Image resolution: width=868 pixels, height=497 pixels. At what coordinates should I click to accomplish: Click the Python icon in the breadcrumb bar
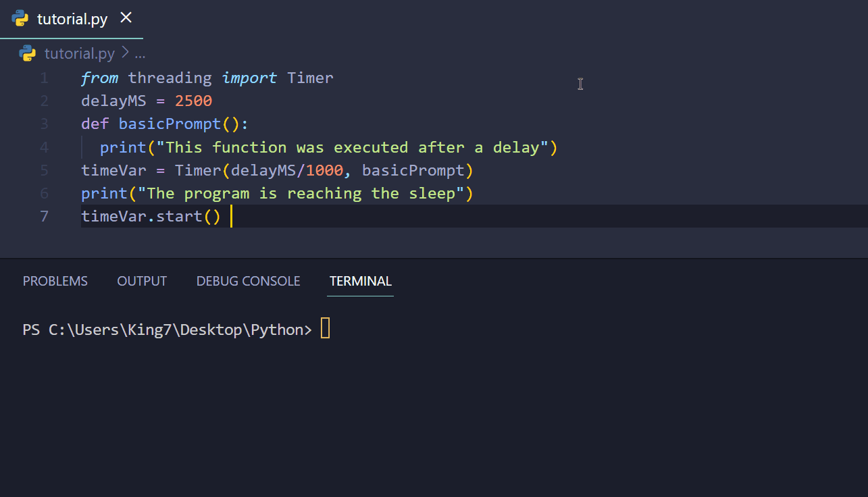pyautogui.click(x=27, y=53)
